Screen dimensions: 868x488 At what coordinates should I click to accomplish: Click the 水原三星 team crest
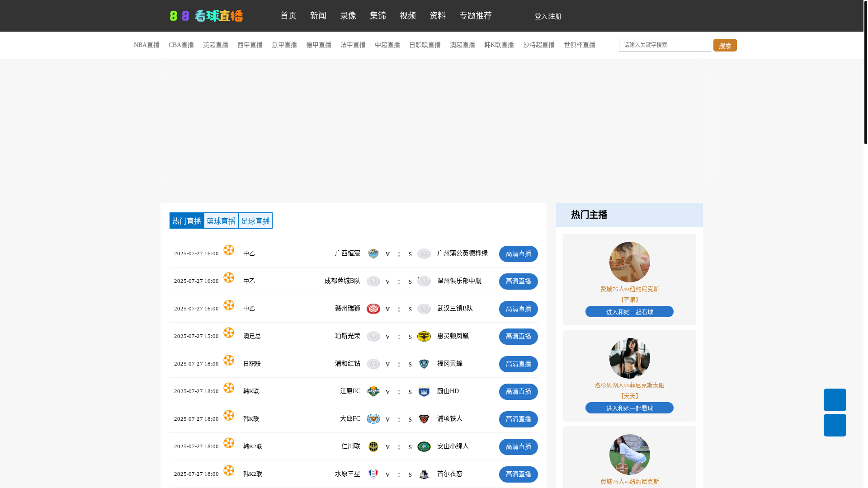373,474
